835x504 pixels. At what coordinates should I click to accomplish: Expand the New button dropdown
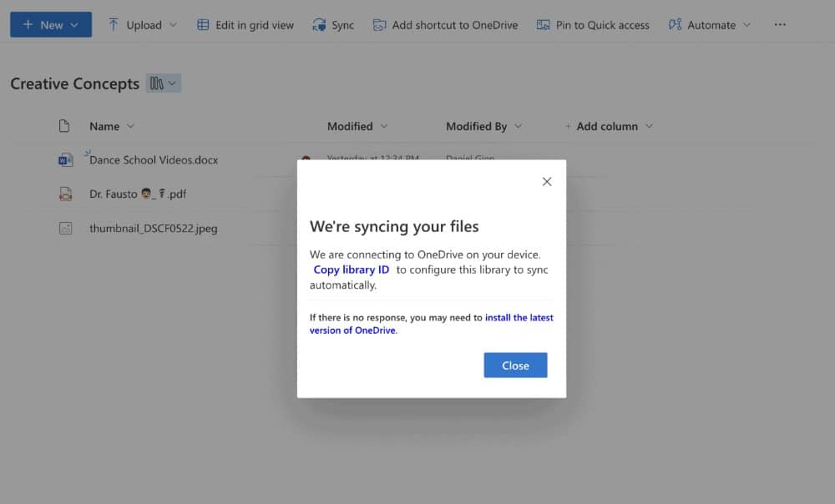click(x=75, y=25)
